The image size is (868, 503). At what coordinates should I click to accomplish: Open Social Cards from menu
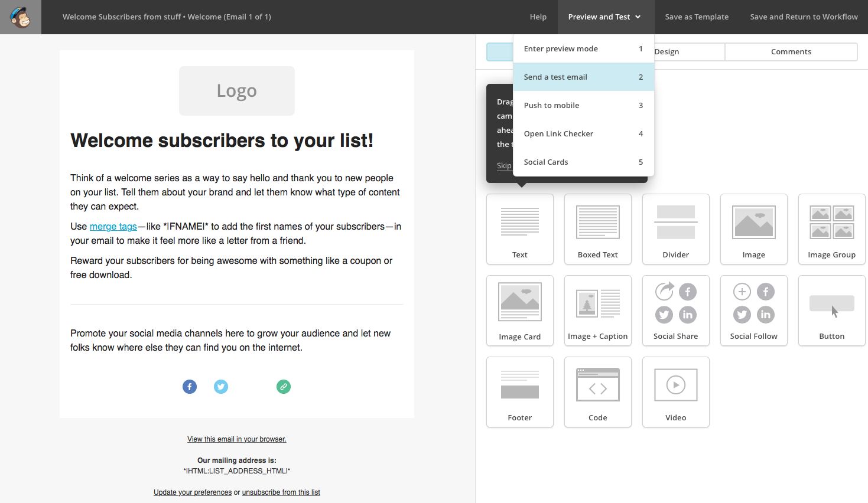point(584,162)
